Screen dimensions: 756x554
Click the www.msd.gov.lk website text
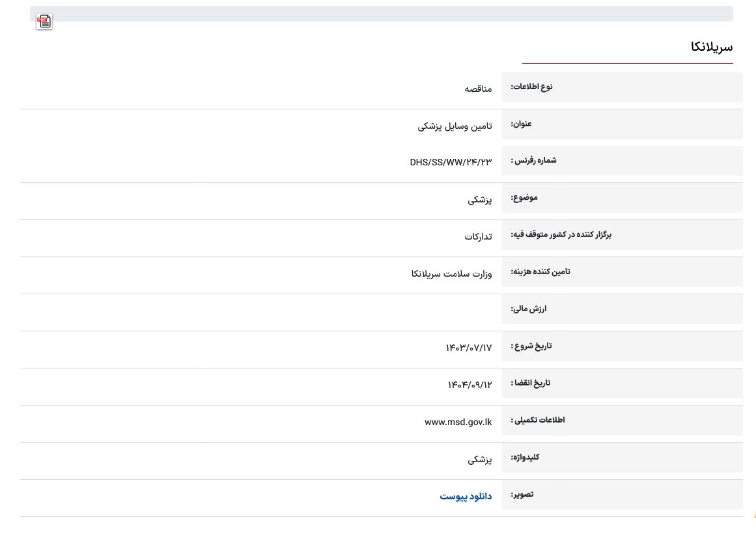(x=458, y=422)
